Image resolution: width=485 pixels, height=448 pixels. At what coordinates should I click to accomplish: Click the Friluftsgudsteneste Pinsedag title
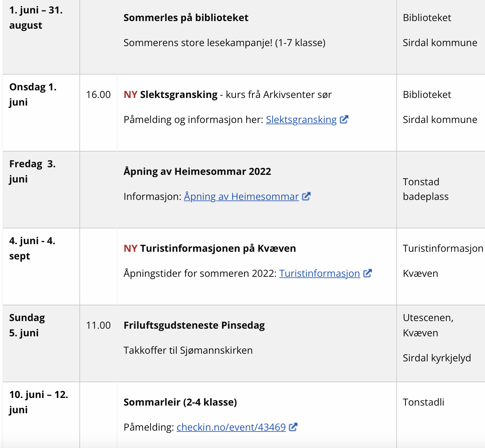[194, 325]
